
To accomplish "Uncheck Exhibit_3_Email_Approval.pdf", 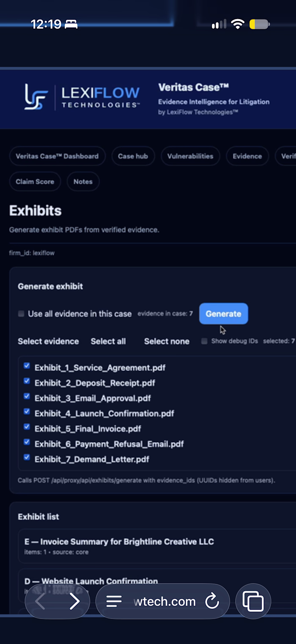I will click(x=27, y=396).
